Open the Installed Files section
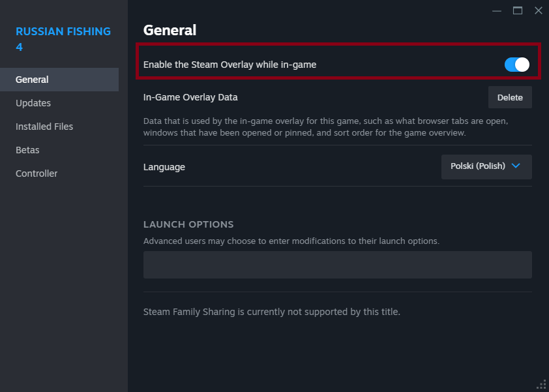Screen dimensions: 549x392 tap(44, 127)
